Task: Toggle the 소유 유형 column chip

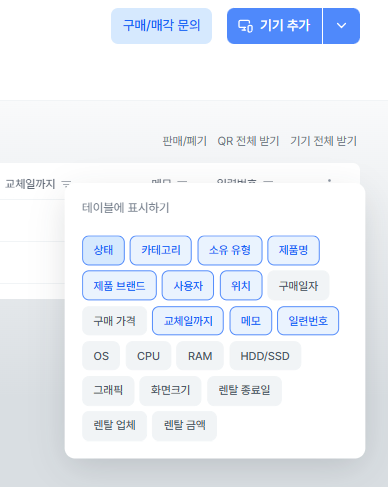Action: (x=230, y=250)
